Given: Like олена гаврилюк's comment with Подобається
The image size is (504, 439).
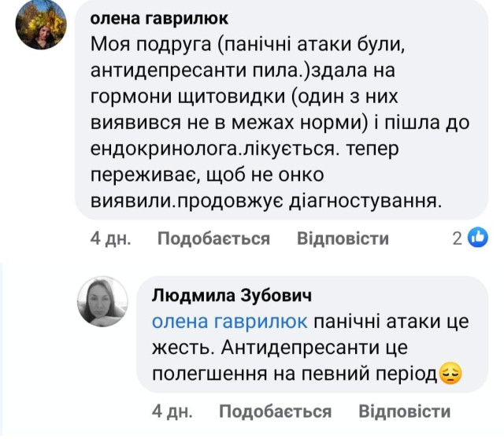Looking at the screenshot, I should click(x=213, y=238).
